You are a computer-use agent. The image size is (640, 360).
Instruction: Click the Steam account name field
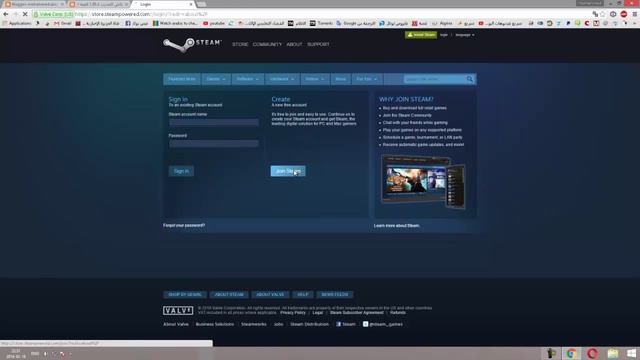click(214, 122)
